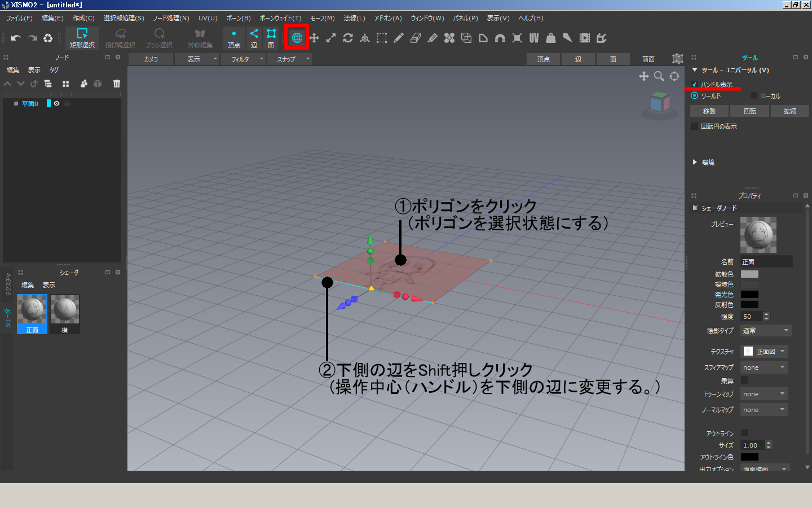812x508 pixels.
Task: Open UV(U) menu
Action: (208, 18)
